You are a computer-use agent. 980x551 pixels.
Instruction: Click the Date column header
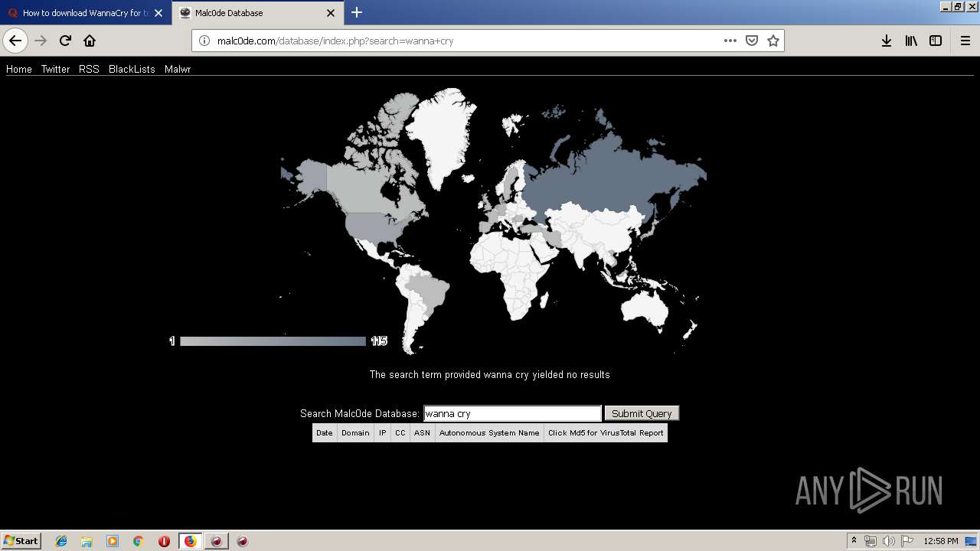pos(325,433)
